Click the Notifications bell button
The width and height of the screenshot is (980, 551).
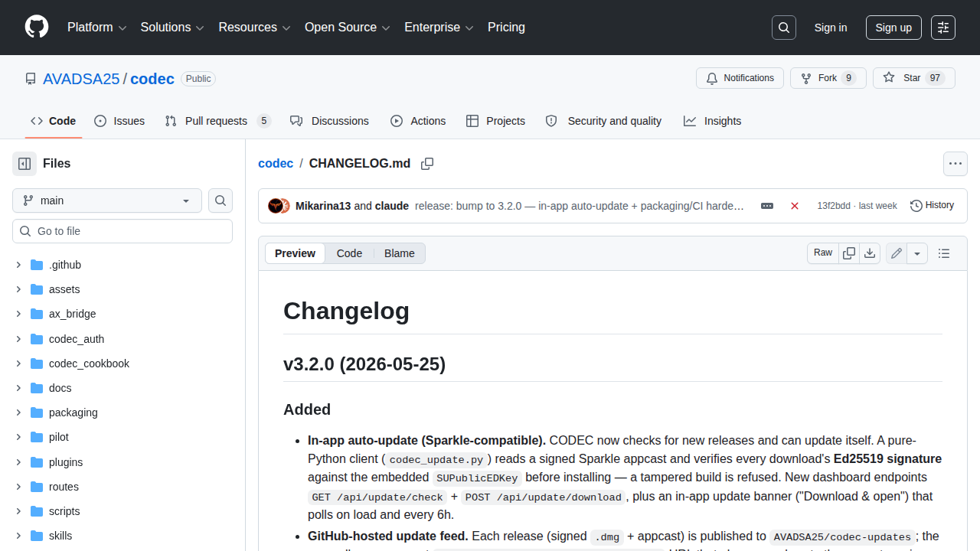tap(740, 78)
